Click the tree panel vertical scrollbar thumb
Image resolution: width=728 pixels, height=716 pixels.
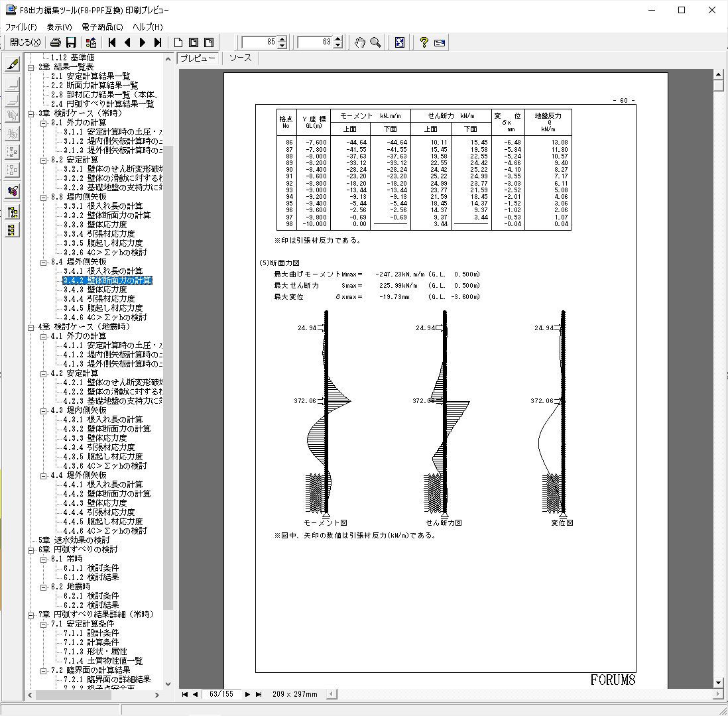[x=168, y=377]
